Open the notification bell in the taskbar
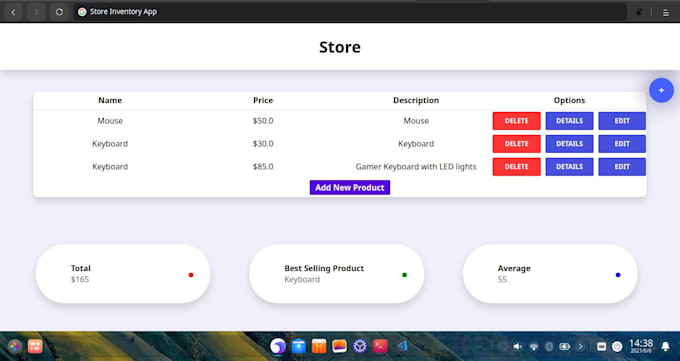 [665, 346]
